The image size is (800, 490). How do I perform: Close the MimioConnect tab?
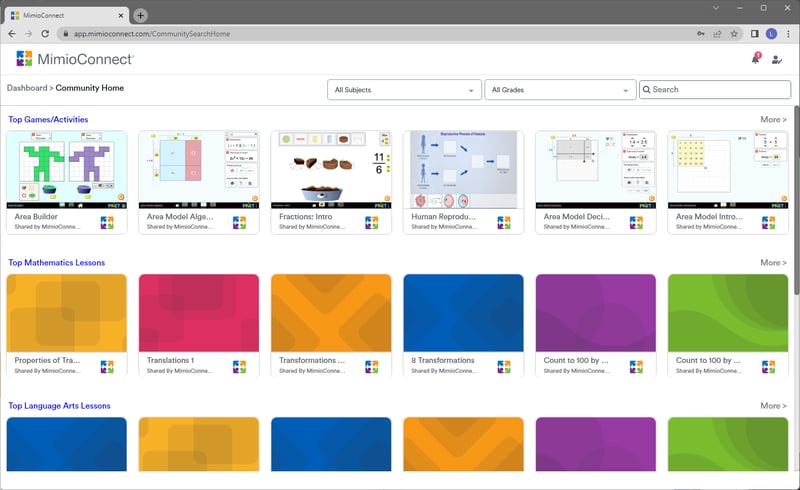(x=121, y=15)
